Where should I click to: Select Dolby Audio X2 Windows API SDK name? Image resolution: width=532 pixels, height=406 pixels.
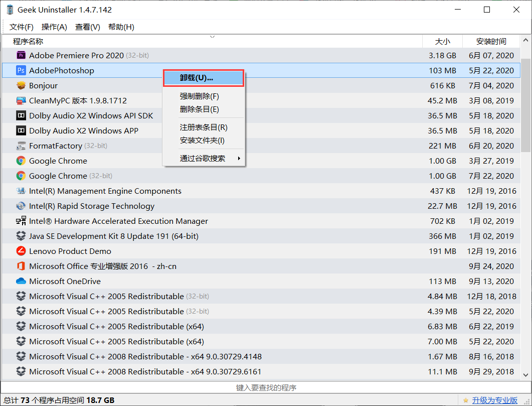pyautogui.click(x=91, y=116)
